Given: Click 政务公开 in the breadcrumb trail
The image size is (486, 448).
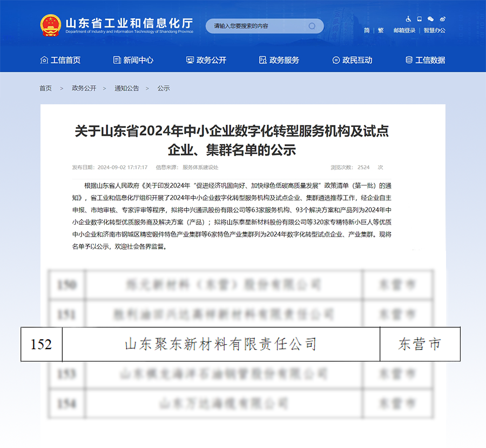Looking at the screenshot, I should click(x=84, y=89).
